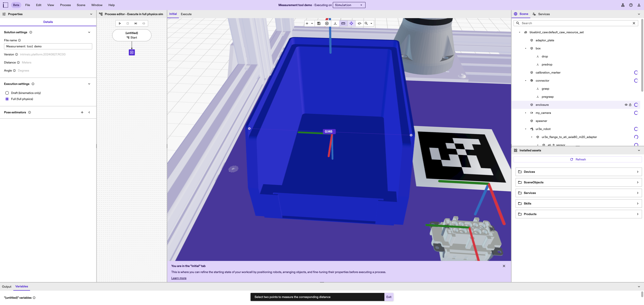Click the Refresh button under Installed assets

(578, 159)
